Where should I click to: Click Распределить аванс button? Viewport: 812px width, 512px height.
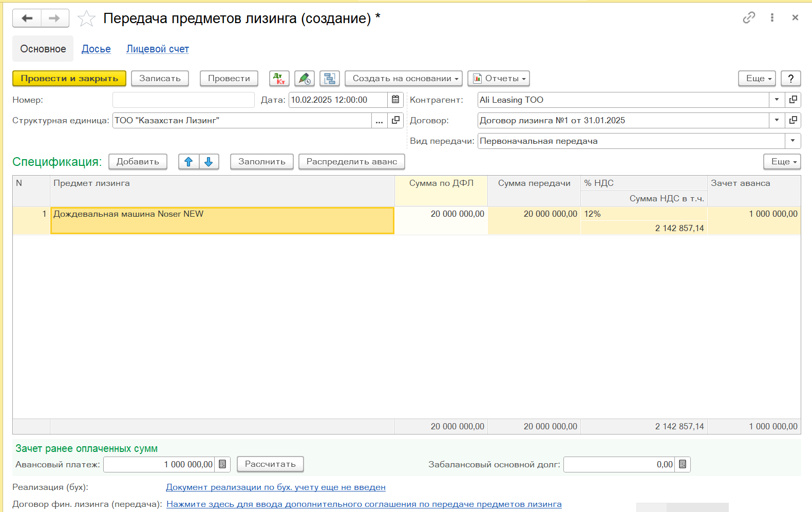click(x=352, y=162)
